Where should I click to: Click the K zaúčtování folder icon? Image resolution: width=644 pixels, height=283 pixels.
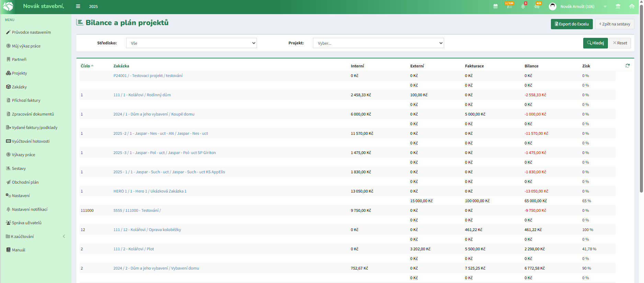click(x=8, y=236)
